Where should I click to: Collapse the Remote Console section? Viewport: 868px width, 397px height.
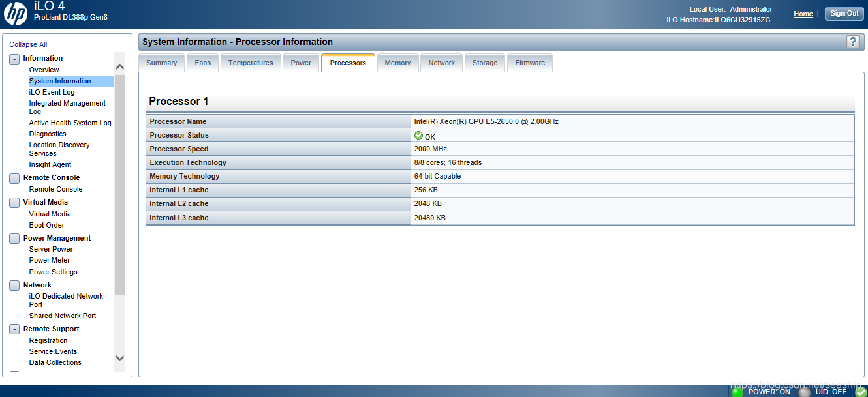pyautogui.click(x=14, y=178)
